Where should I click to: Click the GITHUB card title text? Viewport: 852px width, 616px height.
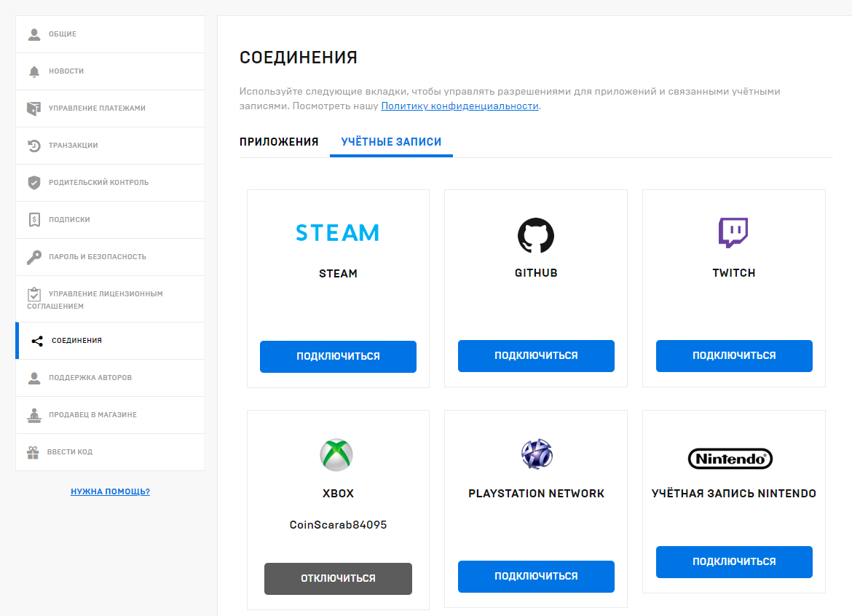[536, 273]
